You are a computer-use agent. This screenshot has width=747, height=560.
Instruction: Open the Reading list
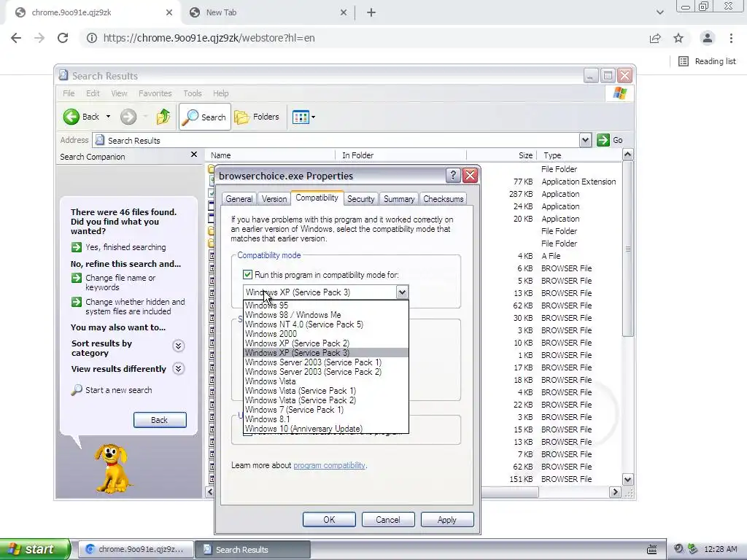tap(707, 61)
